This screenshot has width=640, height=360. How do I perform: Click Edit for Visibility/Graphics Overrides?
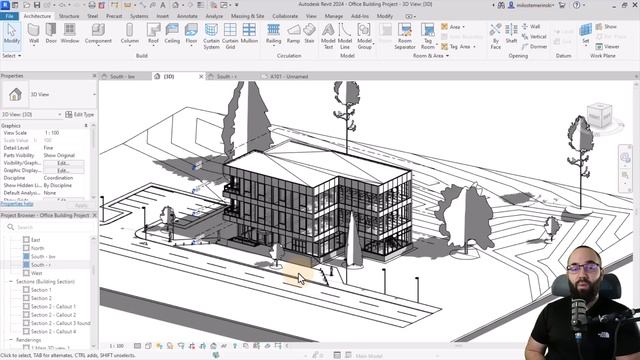point(64,163)
